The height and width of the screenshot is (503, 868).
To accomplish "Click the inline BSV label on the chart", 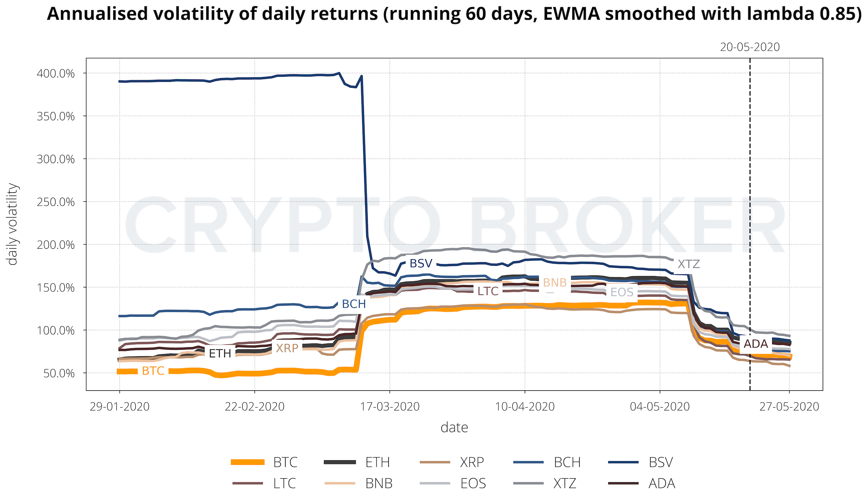I will tap(421, 264).
